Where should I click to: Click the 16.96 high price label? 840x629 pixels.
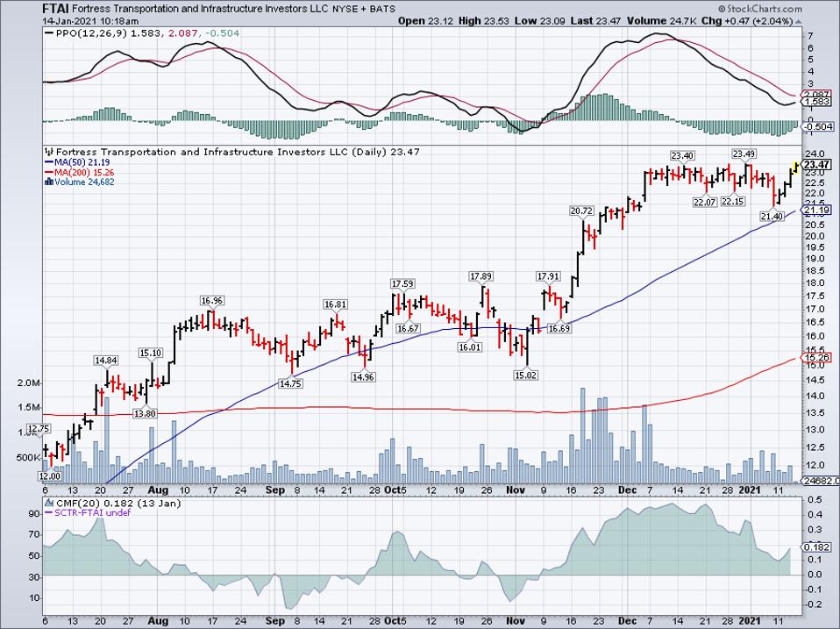tap(212, 301)
